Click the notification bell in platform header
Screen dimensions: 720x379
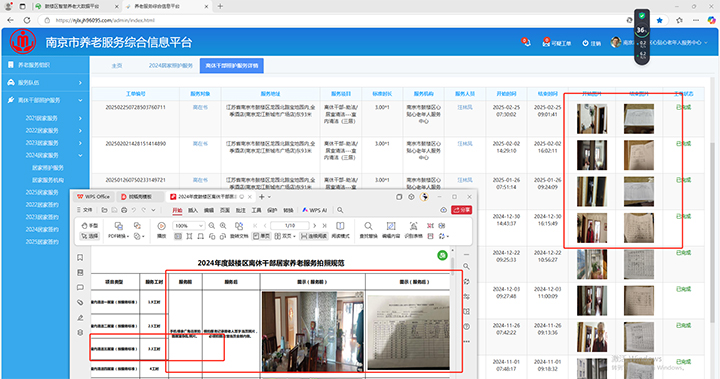(526, 42)
